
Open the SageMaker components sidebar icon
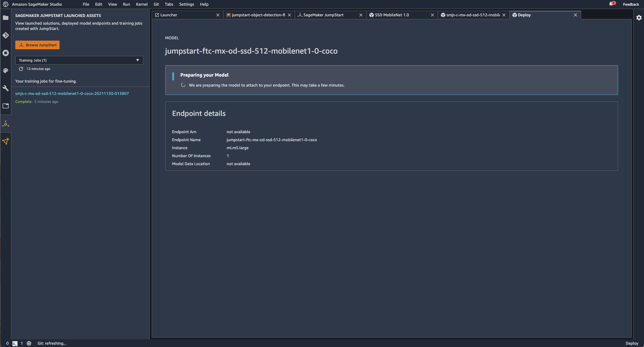click(6, 141)
